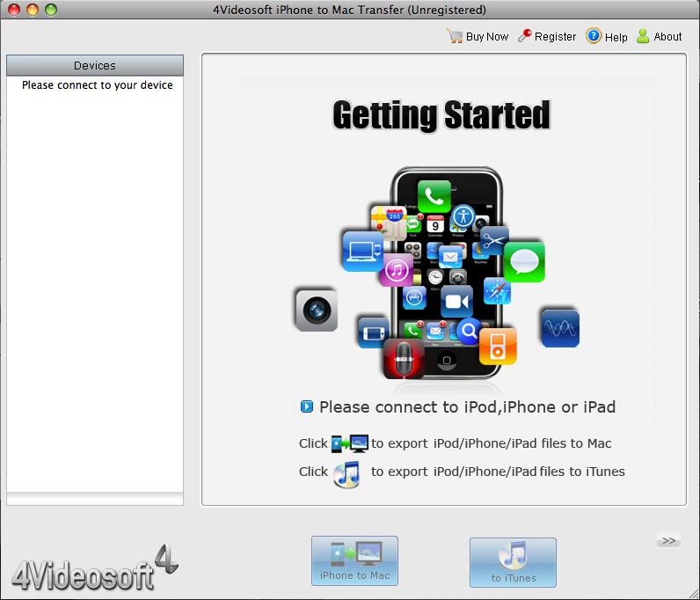Image resolution: width=700 pixels, height=600 pixels.
Task: Click the gray camera lens icon
Action: pyautogui.click(x=317, y=311)
